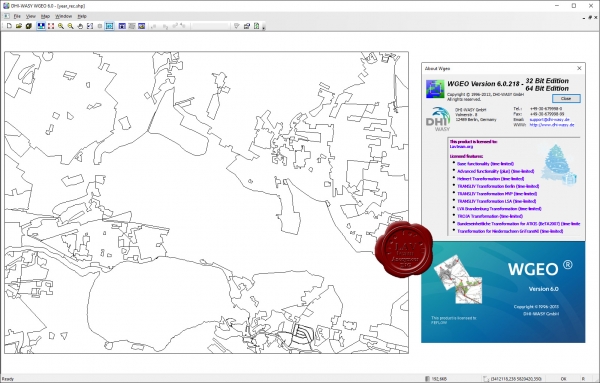600x383 pixels.
Task: Click 'LVA Brandenburg Transformation' entry
Action: [x=499, y=209]
